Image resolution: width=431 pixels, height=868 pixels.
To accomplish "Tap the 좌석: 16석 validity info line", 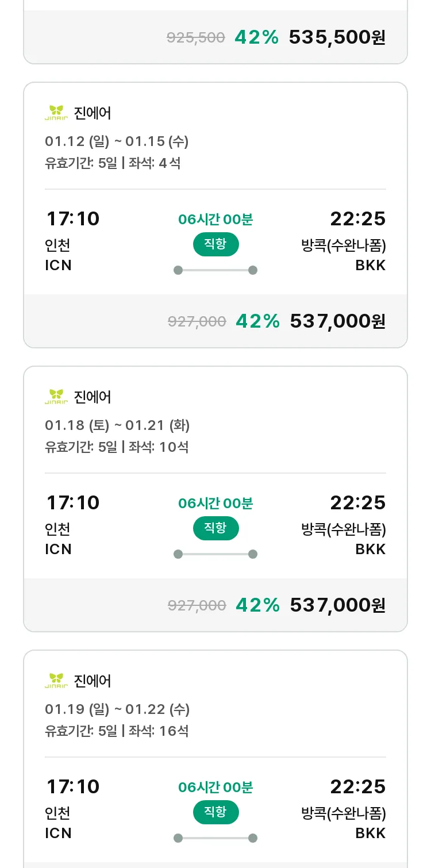I will coord(117,731).
